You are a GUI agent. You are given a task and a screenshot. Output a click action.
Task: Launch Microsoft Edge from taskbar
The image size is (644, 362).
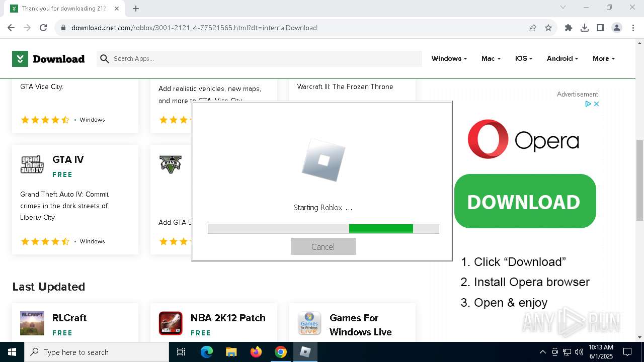coord(207,352)
